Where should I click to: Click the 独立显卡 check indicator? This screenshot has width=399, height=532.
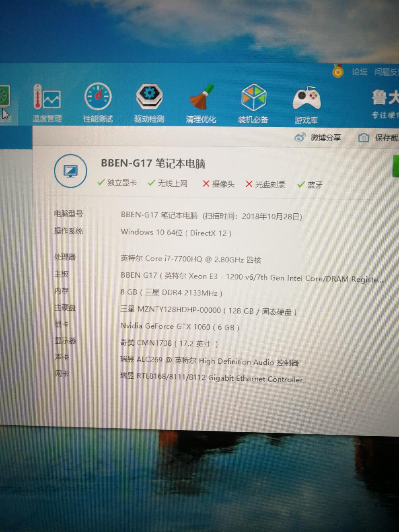117,183
